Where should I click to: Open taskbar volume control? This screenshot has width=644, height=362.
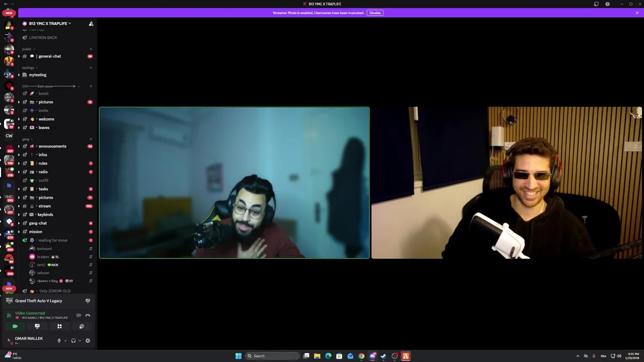pyautogui.click(x=619, y=356)
